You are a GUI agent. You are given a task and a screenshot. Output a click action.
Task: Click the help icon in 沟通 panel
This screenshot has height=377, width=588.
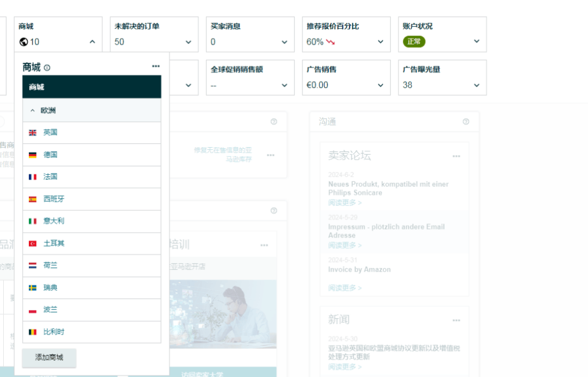pos(465,121)
